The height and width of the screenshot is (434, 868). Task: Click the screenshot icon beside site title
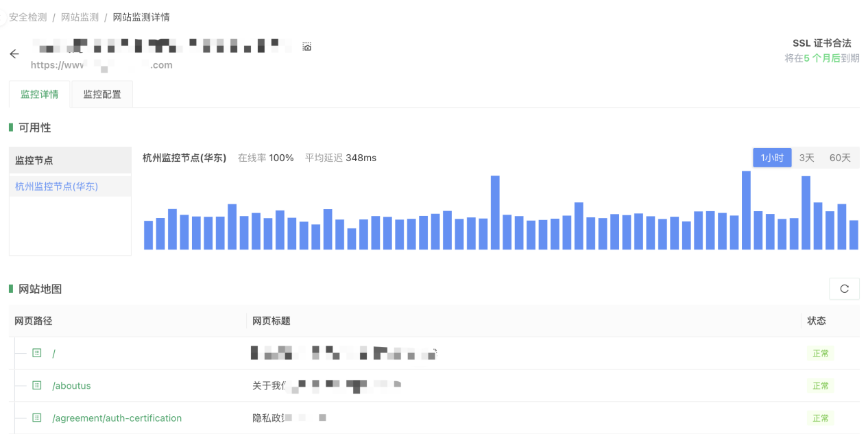(307, 47)
